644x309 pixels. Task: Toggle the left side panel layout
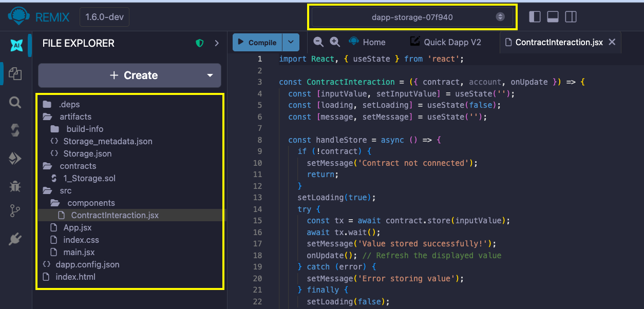tap(535, 17)
